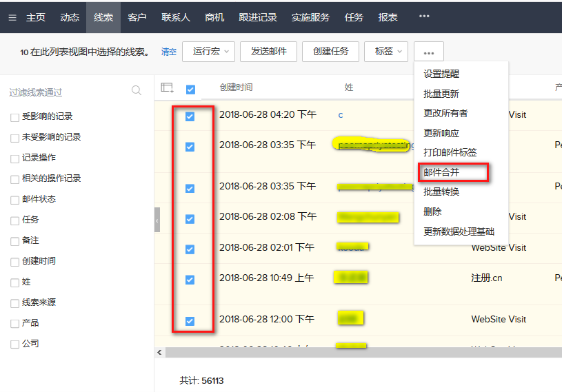Expand the 运行宏 dropdown
562x392 pixels.
tap(208, 51)
